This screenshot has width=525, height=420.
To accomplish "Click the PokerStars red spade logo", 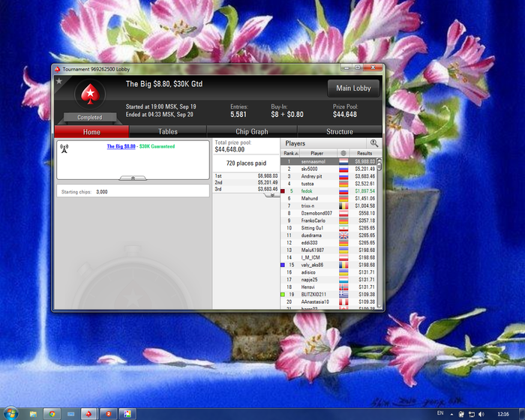I will pos(90,94).
